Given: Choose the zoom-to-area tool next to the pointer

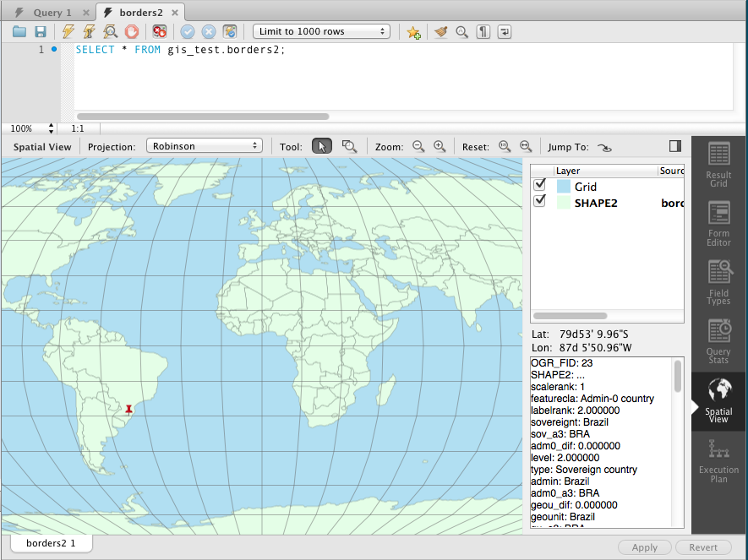Looking at the screenshot, I should (x=349, y=146).
